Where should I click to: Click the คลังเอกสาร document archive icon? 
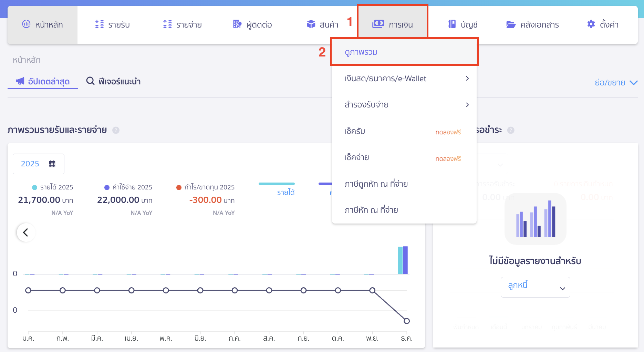pos(511,24)
